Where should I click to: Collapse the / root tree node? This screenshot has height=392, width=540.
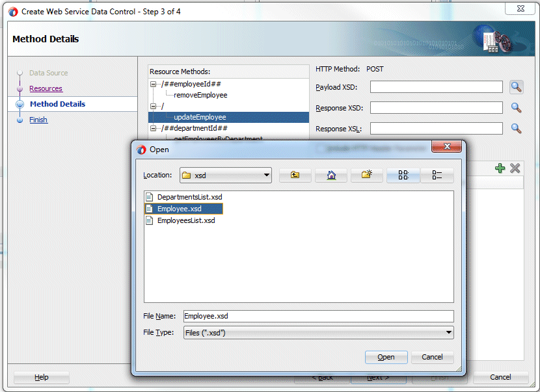154,106
